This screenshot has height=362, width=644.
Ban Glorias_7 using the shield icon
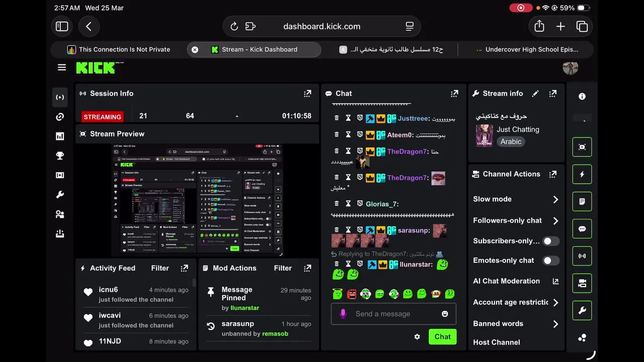coord(360,204)
